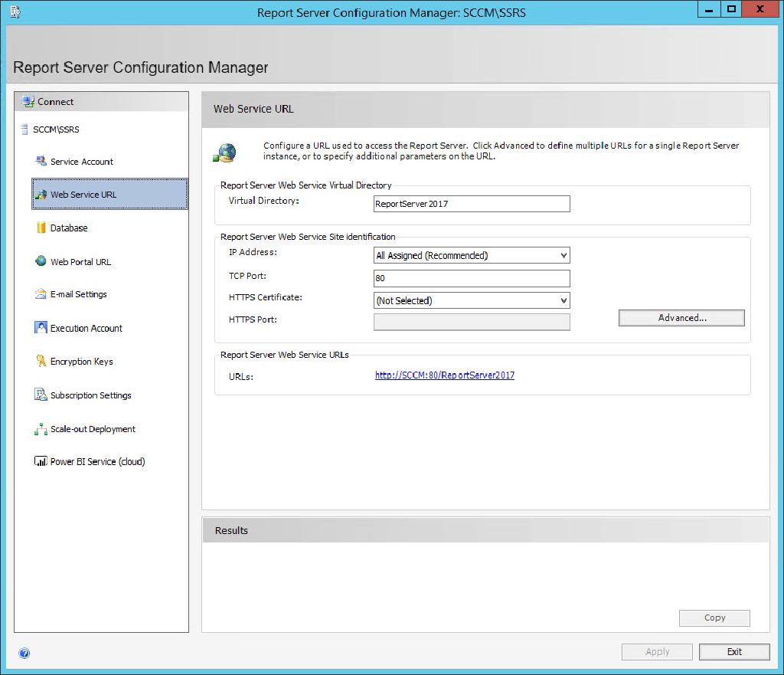This screenshot has height=675, width=784.
Task: Click the disabled HTTPS Port field
Action: coord(472,322)
